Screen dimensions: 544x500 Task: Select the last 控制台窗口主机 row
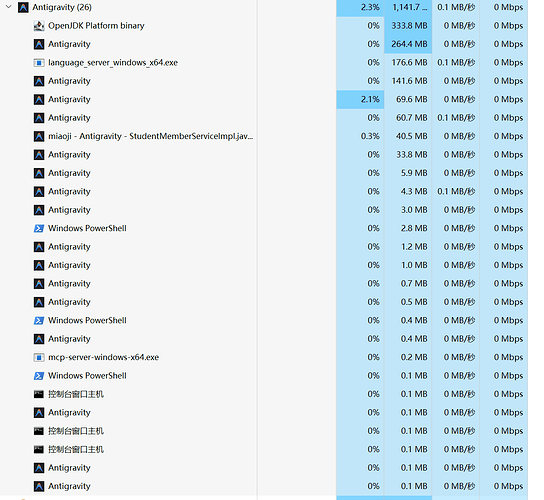point(264,449)
